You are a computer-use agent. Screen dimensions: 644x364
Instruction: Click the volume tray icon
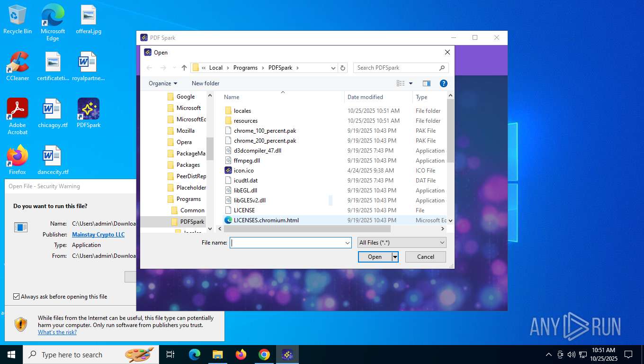[x=571, y=355]
